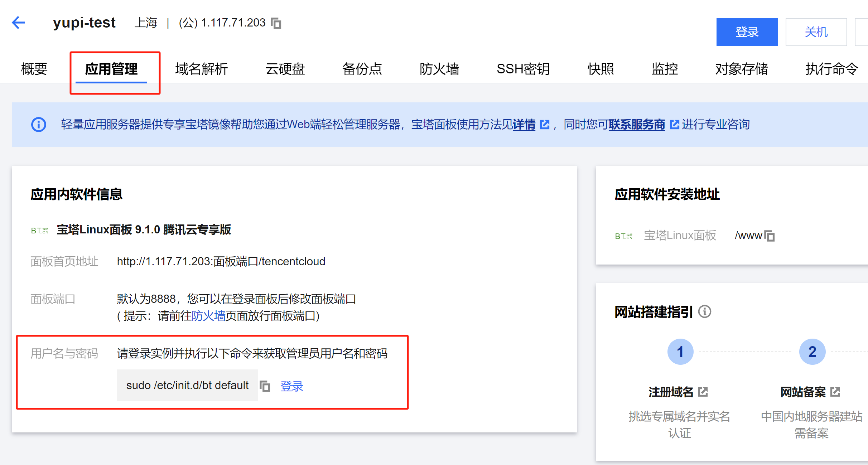868x465 pixels.
Task: Click 登录 link beside the command
Action: pyautogui.click(x=291, y=386)
